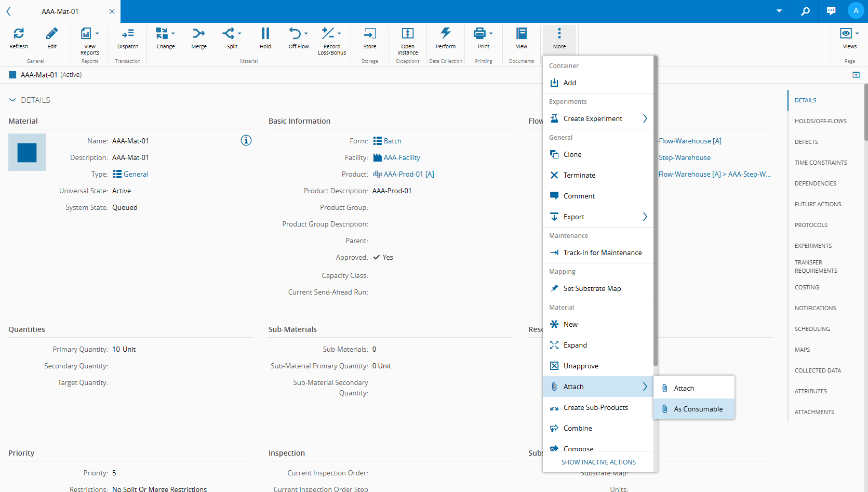Select Terminate in the More menu
Viewport: 868px width, 492px height.
[x=579, y=175]
